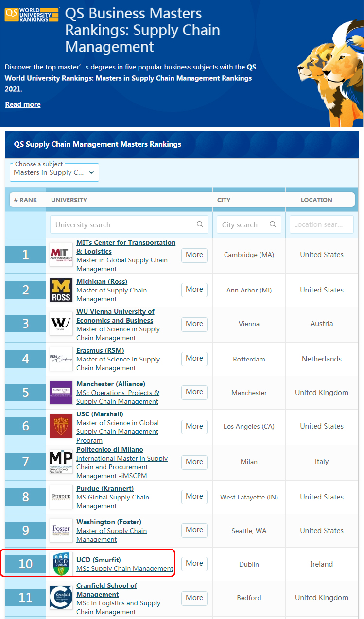The height and width of the screenshot is (619, 364).
Task: Click the MIT Management logo
Action: [x=61, y=255]
